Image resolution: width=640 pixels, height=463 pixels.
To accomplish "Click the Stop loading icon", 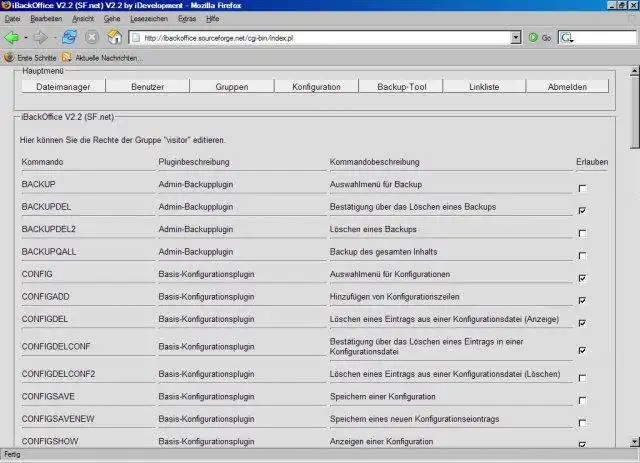I will pos(92,37).
